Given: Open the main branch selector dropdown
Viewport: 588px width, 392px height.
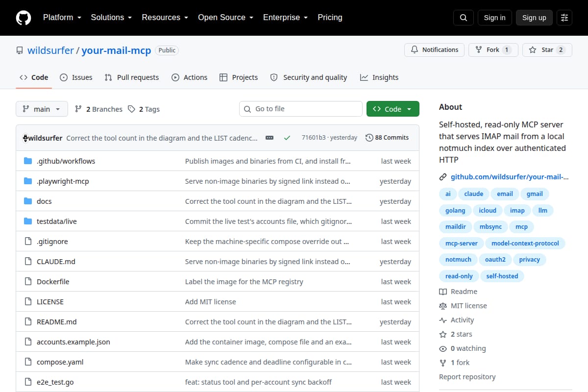Looking at the screenshot, I should (x=42, y=109).
